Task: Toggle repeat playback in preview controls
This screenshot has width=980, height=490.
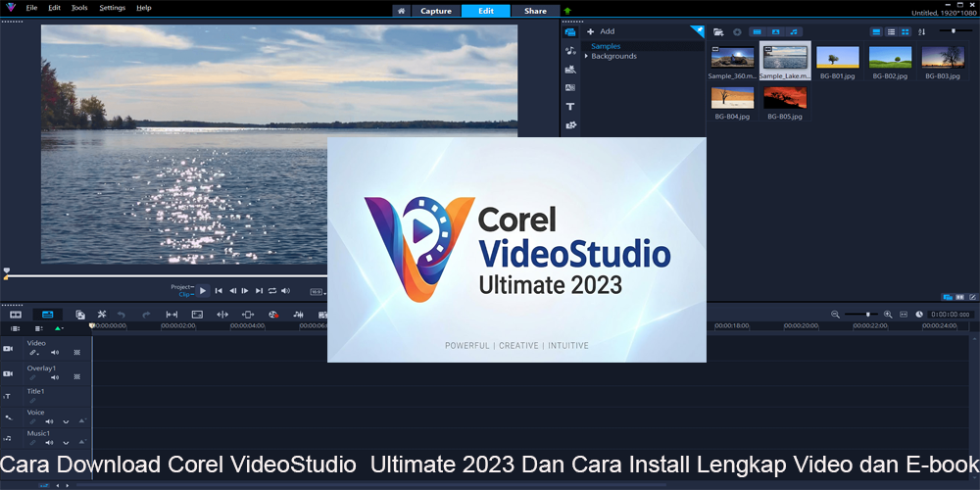Action: 272,291
